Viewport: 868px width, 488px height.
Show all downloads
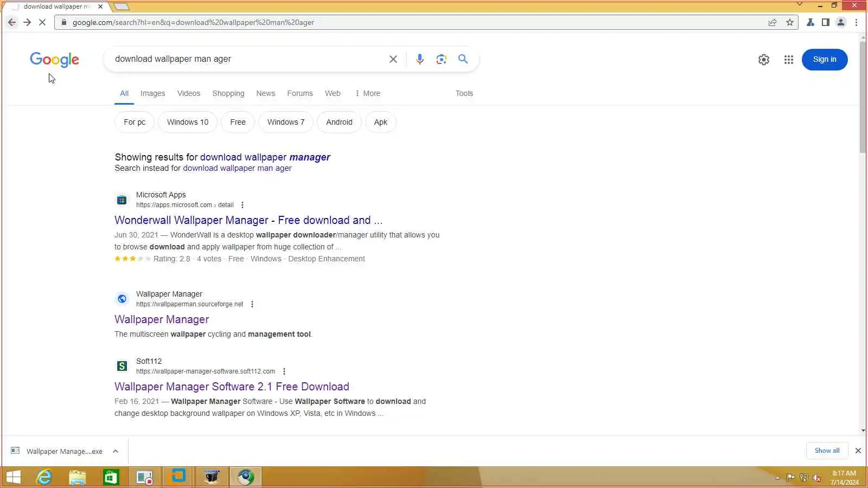coord(827,451)
